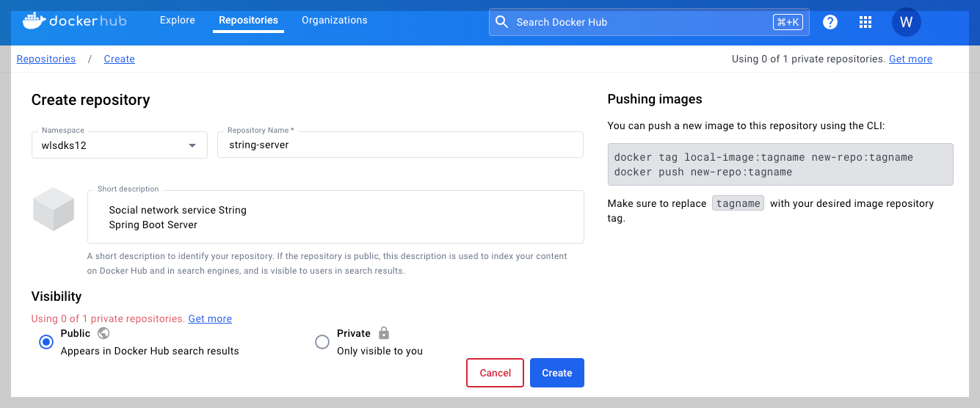Focus the Search Docker Hub field

click(649, 22)
